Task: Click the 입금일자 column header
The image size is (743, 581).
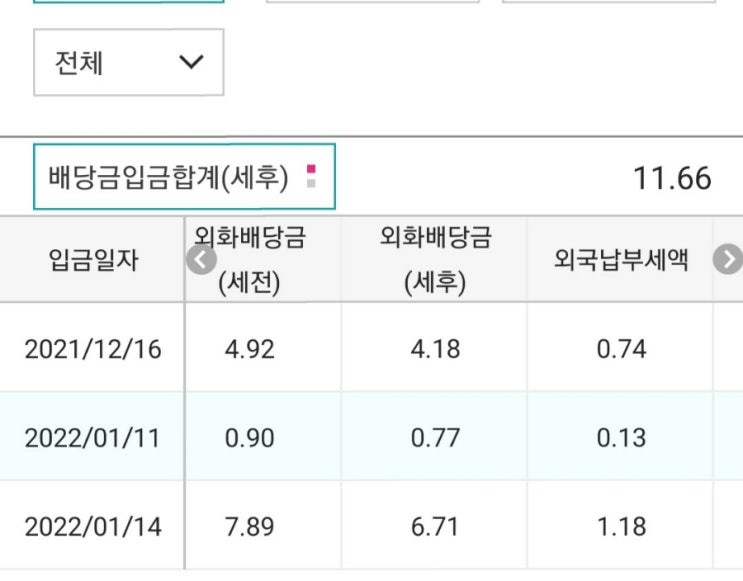Action: pyautogui.click(x=93, y=261)
